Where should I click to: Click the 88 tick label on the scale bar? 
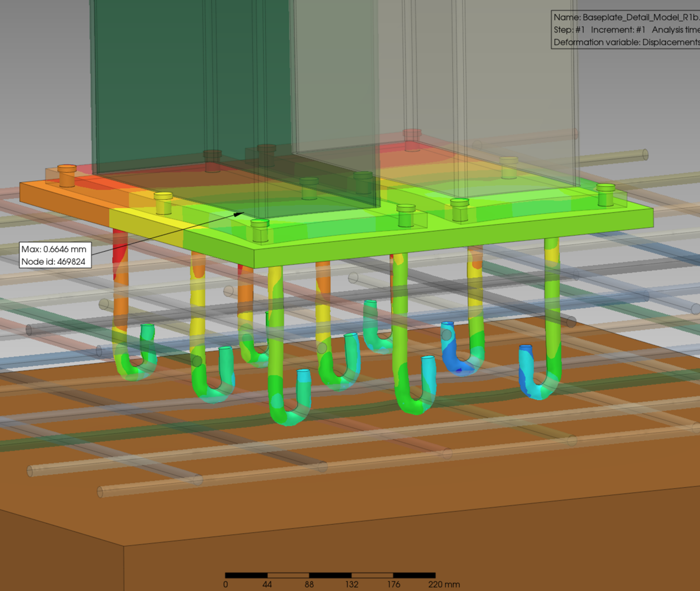pyautogui.click(x=309, y=584)
